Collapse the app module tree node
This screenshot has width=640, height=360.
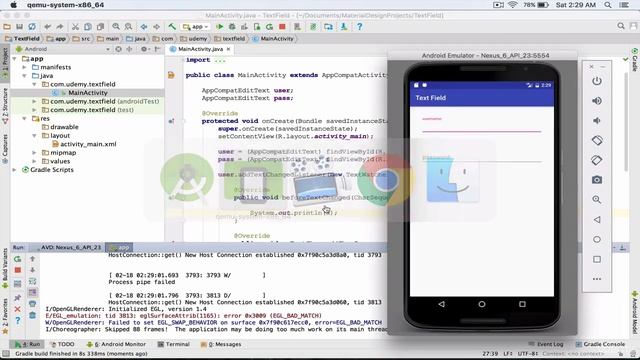[15, 59]
